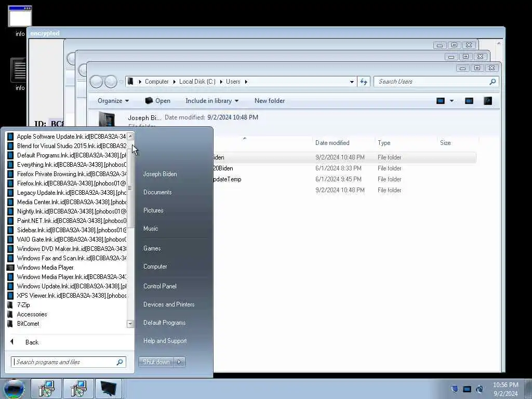Open Computer from the Start menu
This screenshot has height=399, width=532.
(x=155, y=267)
